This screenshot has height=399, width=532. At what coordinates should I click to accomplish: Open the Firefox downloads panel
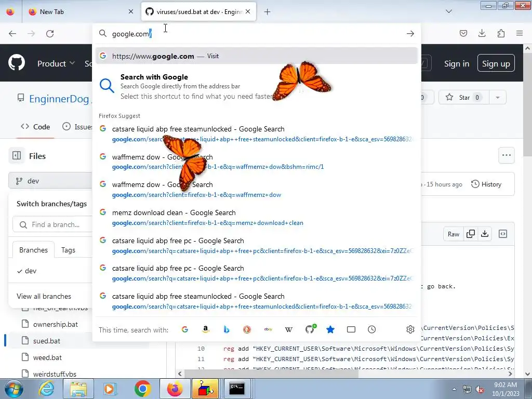pyautogui.click(x=482, y=33)
